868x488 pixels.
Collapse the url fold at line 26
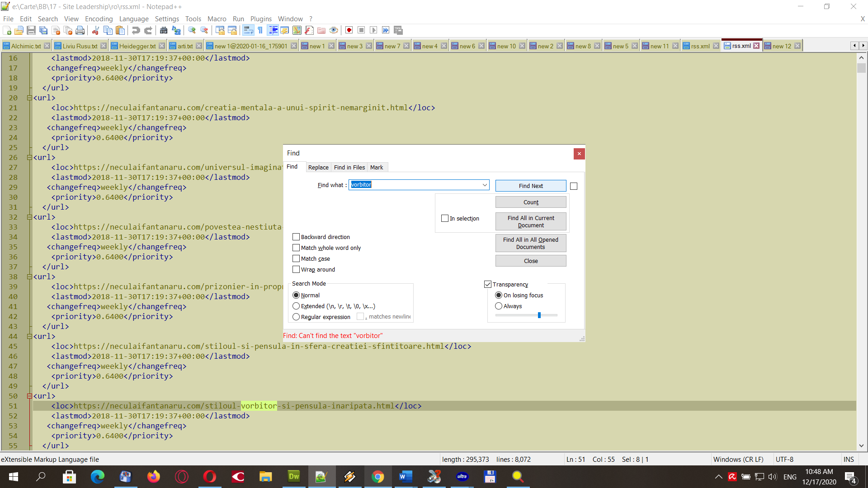29,157
